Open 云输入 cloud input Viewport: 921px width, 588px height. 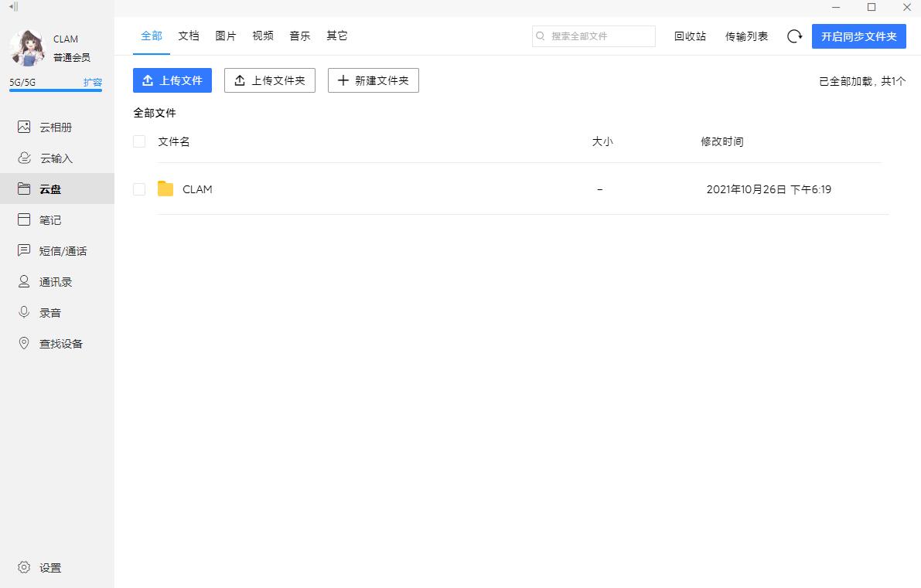pyautogui.click(x=57, y=158)
